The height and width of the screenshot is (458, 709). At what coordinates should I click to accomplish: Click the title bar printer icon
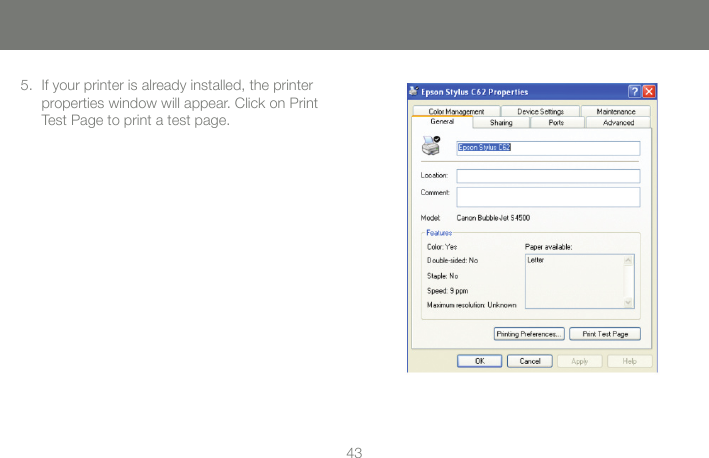pos(413,91)
